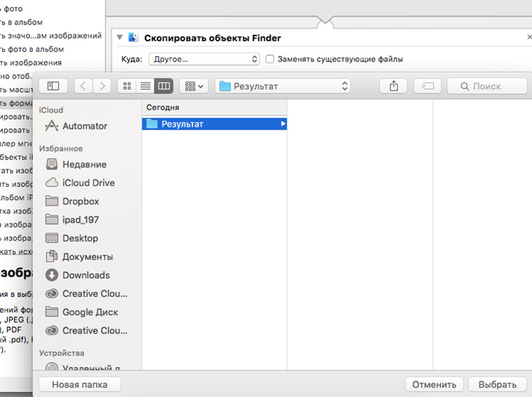Click the Dropbox folder icon in sidebar
The height and width of the screenshot is (397, 532).
point(52,201)
